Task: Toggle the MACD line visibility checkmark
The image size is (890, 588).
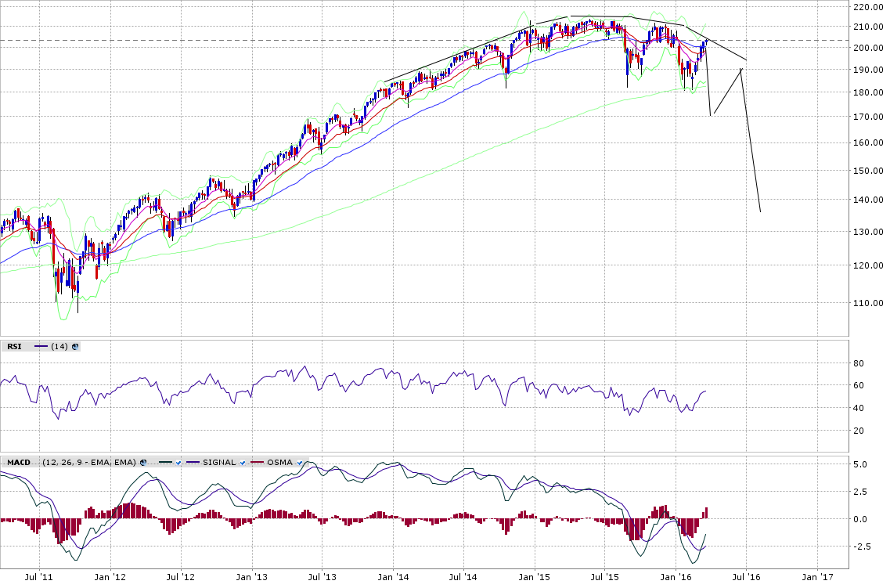Action: (x=178, y=464)
